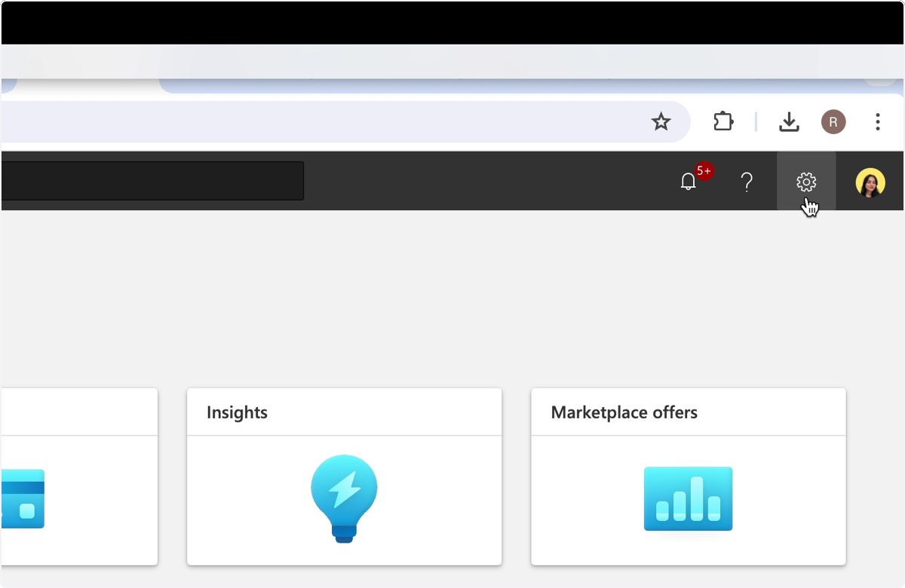Click the Marketplace offers bar chart icon

tap(688, 498)
